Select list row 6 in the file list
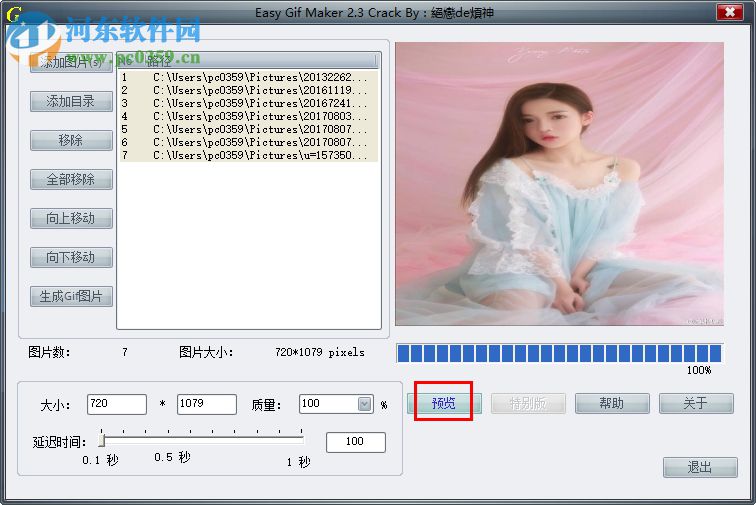Image resolution: width=756 pixels, height=505 pixels. 249,142
